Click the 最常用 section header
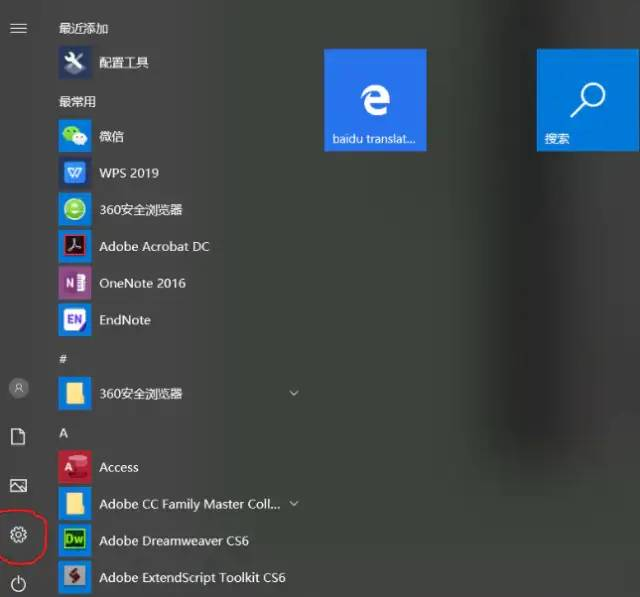This screenshot has width=640, height=597. pos(77,102)
